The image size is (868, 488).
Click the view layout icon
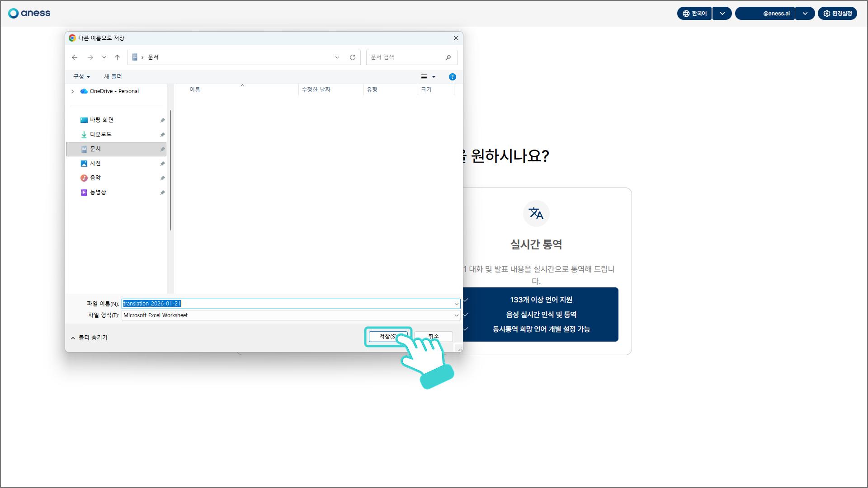424,77
